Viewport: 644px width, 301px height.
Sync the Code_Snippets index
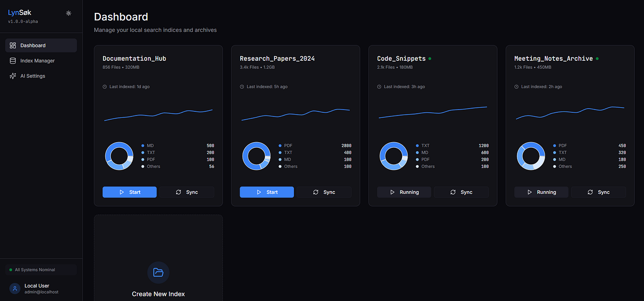(461, 192)
